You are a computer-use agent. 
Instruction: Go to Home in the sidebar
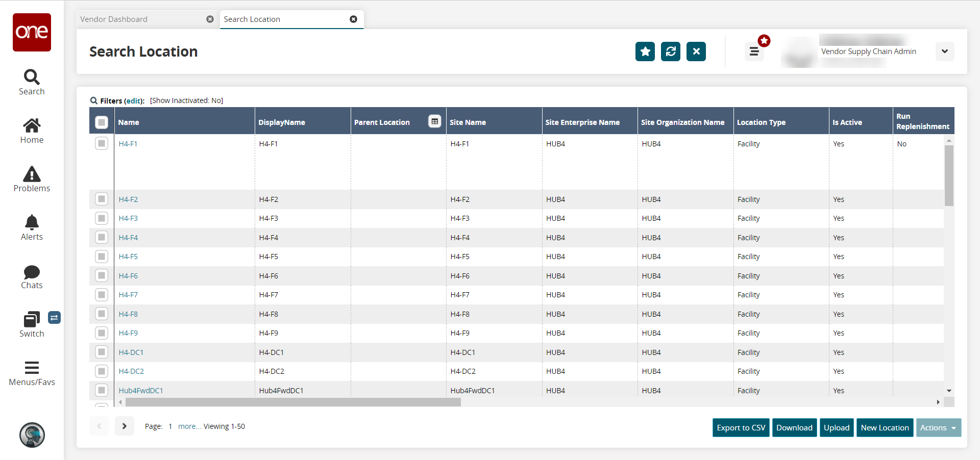(32, 131)
